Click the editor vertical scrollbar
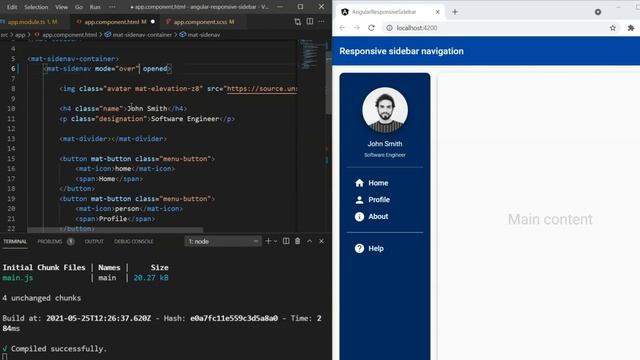Image resolution: width=640 pixels, height=360 pixels. pos(329,82)
